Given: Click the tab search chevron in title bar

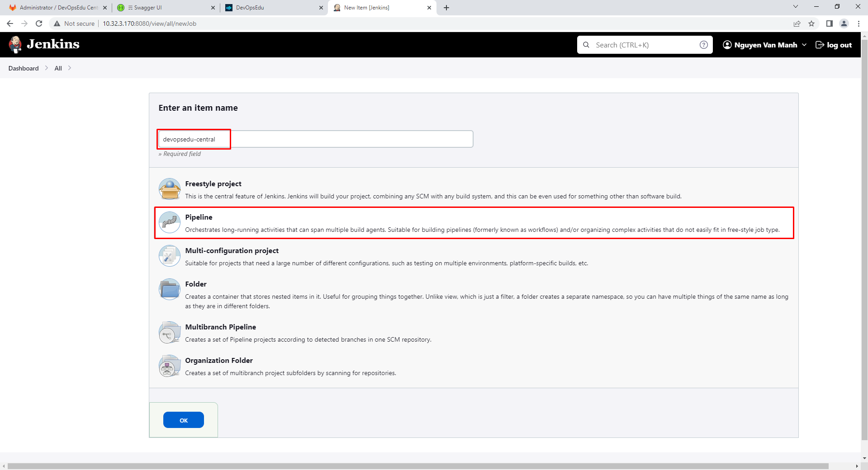Looking at the screenshot, I should point(796,6).
